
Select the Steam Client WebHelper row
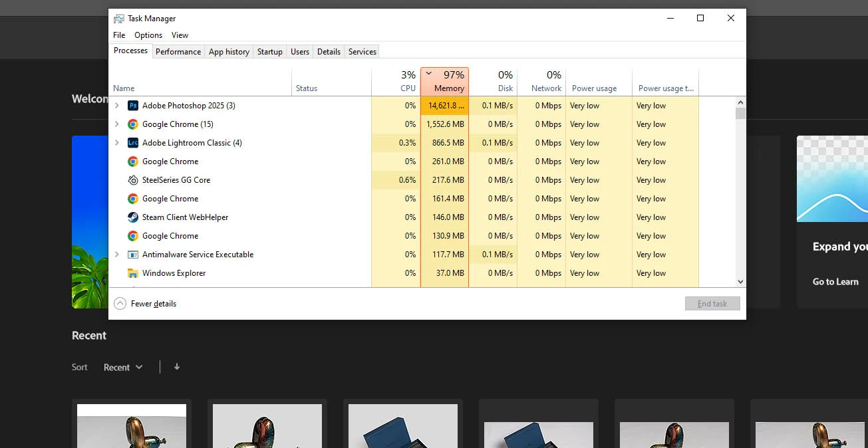click(404, 217)
